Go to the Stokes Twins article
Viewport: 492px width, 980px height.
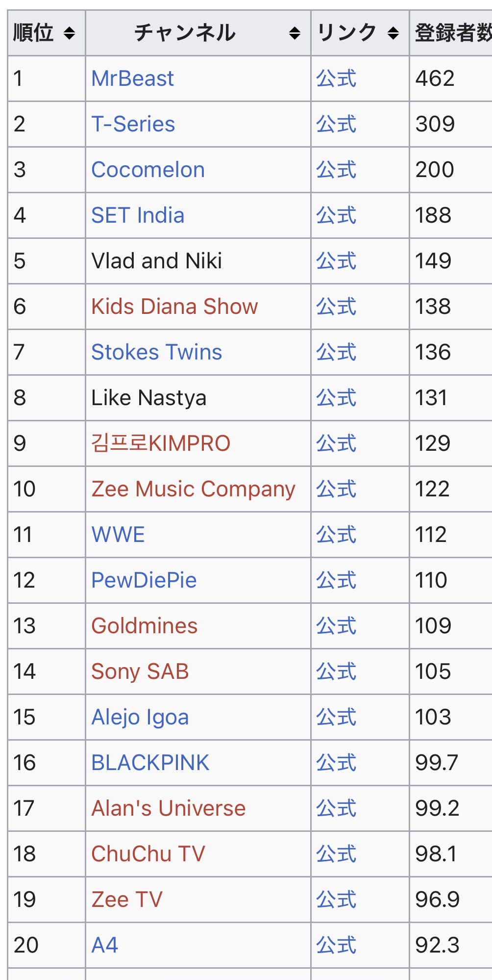pyautogui.click(x=156, y=352)
